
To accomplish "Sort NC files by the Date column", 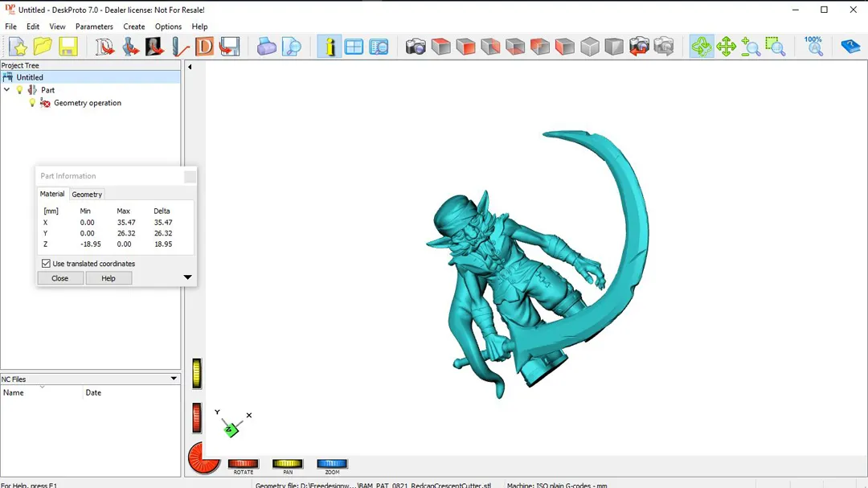I will [x=131, y=392].
